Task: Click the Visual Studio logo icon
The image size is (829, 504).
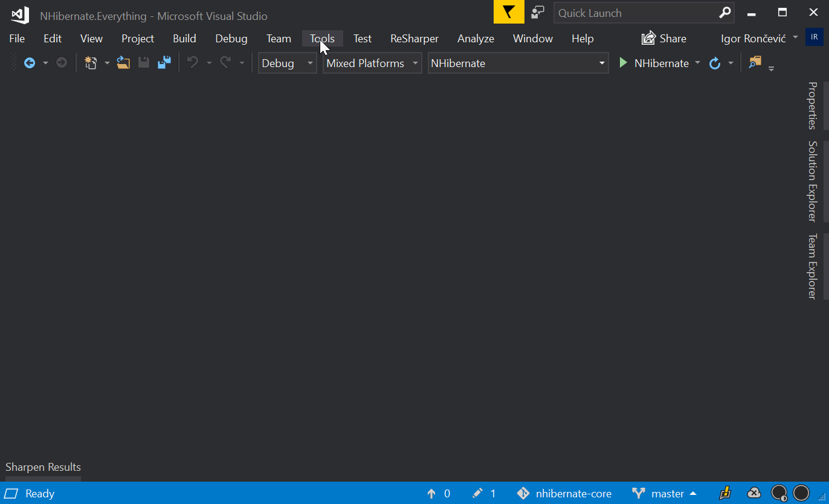Action: pyautogui.click(x=20, y=15)
